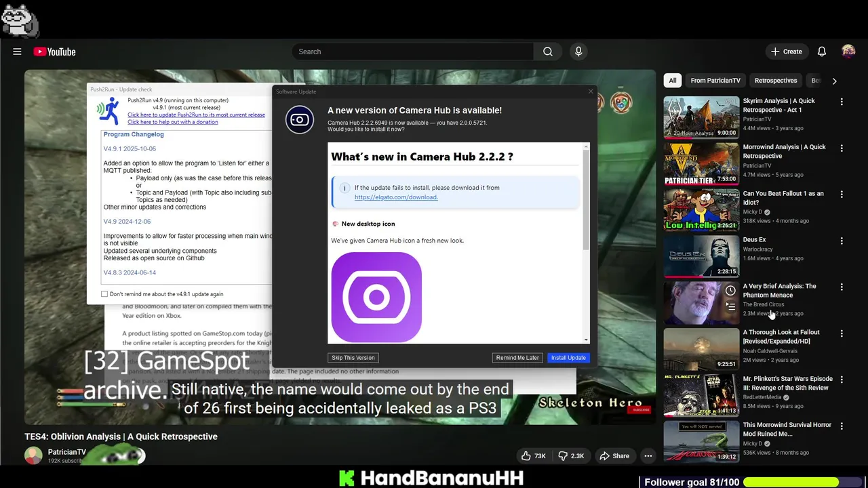
Task: Click PatricianTV channel under Skyrim Analysis
Action: click(x=757, y=119)
